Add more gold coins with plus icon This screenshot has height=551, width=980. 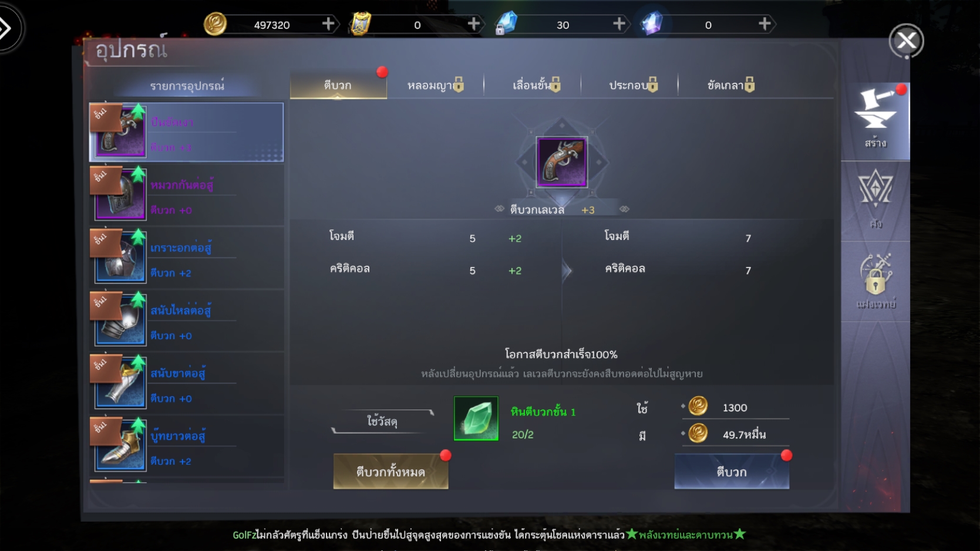(328, 24)
